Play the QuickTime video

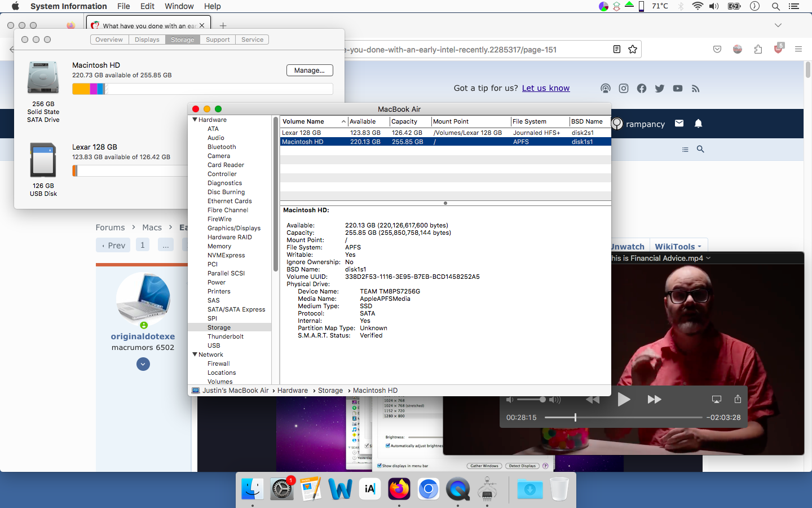[x=624, y=399]
